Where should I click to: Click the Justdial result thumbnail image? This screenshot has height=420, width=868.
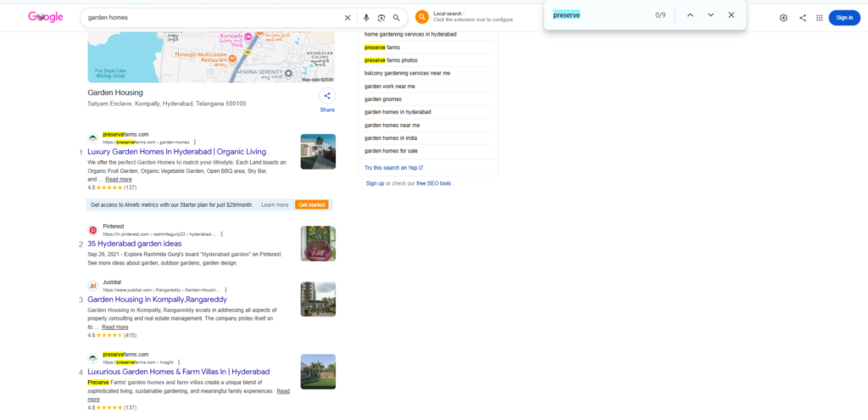pos(318,299)
